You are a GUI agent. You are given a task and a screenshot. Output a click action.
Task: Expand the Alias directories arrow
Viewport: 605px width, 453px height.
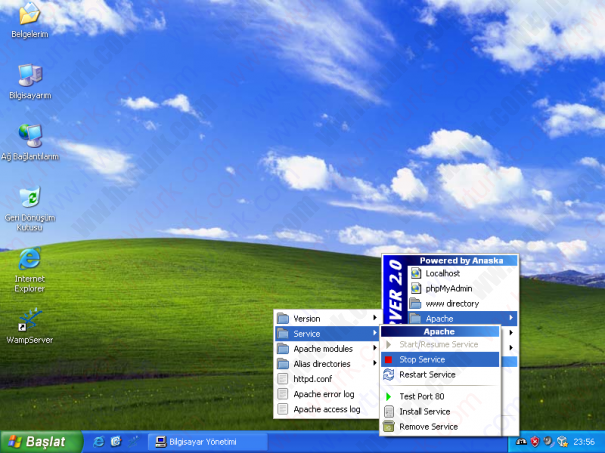[374, 363]
